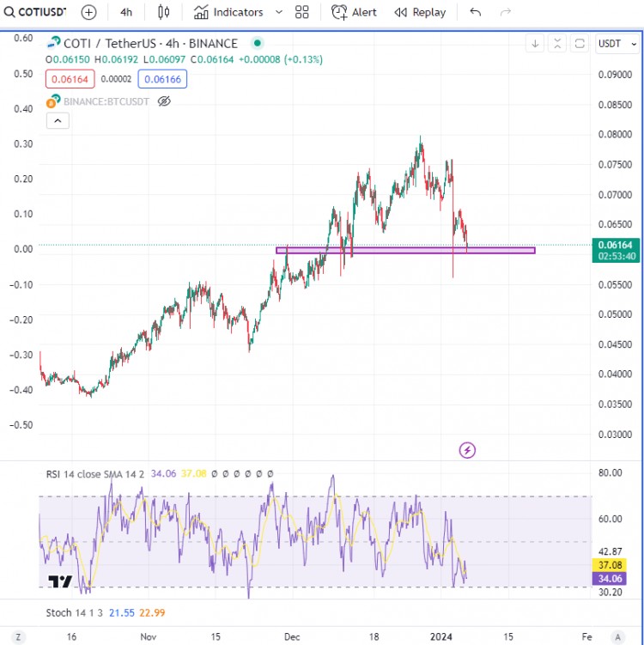Expand the indicators favorites chevron
Viewport: 644px width, 645px height.
pyautogui.click(x=277, y=13)
